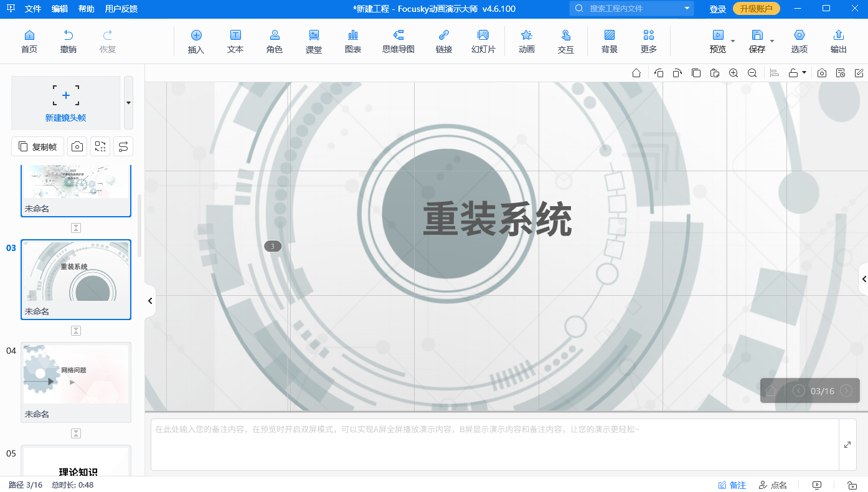Screen dimensions: 868x492
Task: Open the 角色 character tool
Action: pyautogui.click(x=275, y=41)
